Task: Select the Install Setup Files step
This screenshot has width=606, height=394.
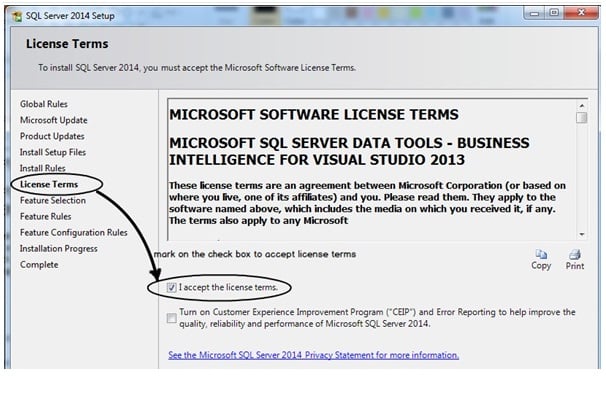Action: pos(53,152)
